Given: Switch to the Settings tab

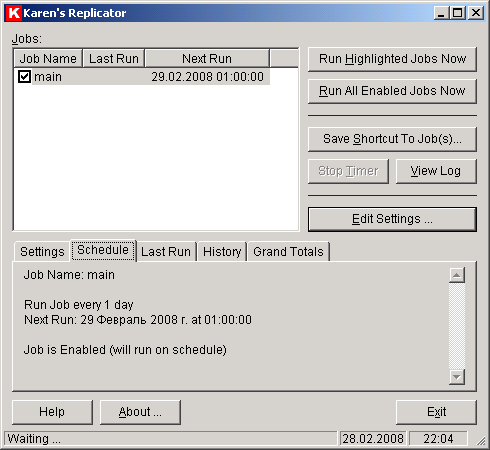Looking at the screenshot, I should (x=42, y=252).
